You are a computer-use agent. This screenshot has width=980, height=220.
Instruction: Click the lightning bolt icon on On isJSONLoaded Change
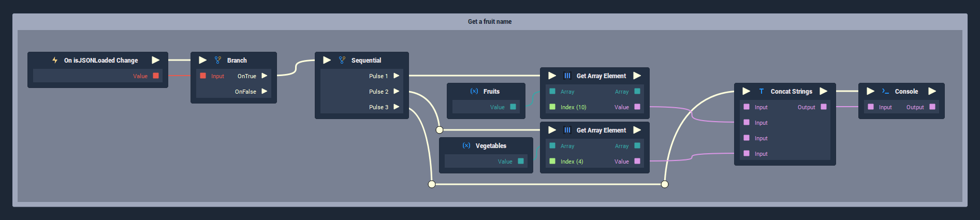point(54,60)
